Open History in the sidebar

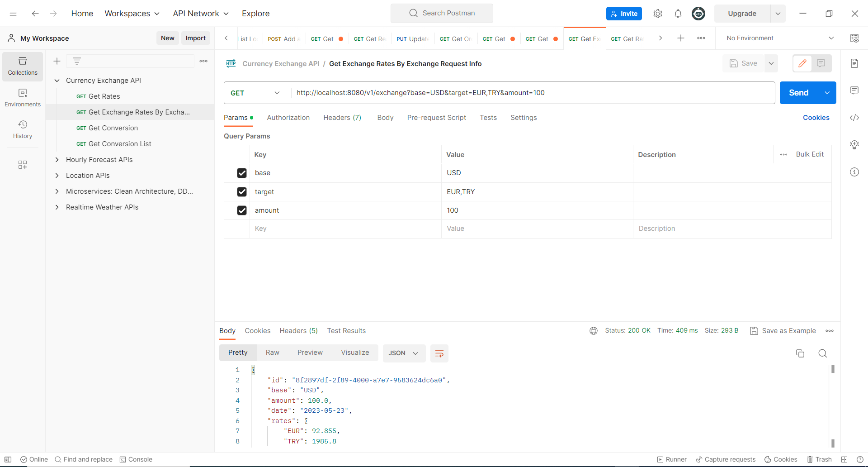tap(23, 129)
